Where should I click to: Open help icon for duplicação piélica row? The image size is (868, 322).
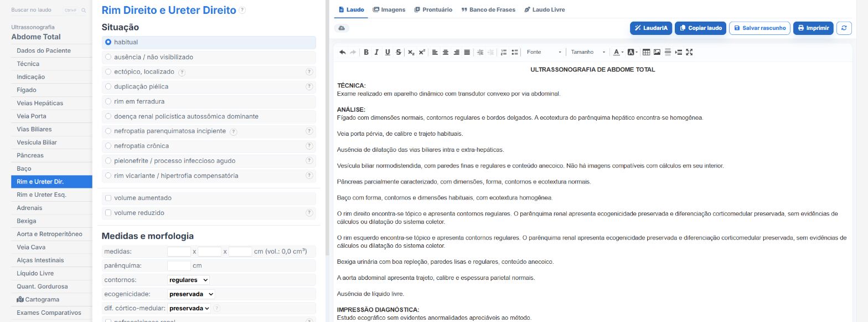[x=309, y=86]
